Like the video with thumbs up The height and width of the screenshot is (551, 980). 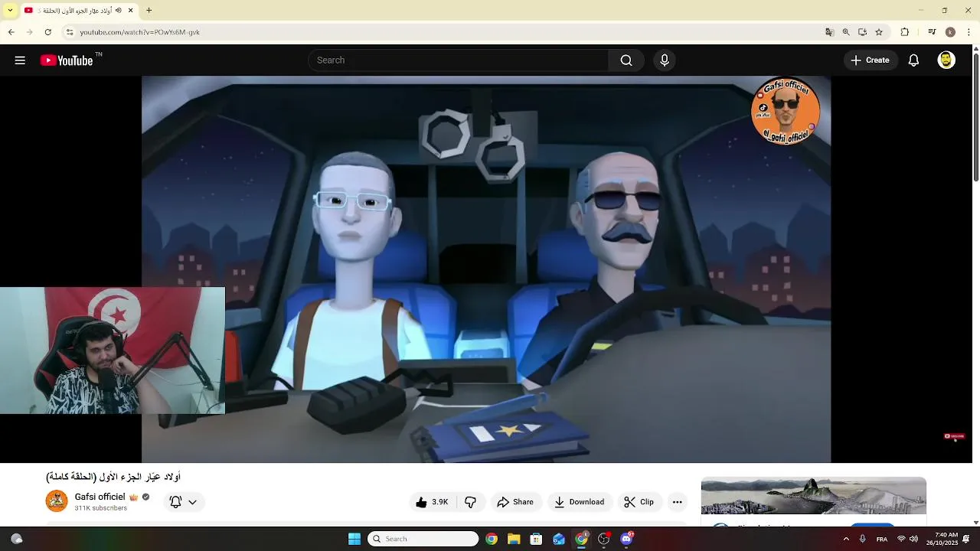421,502
